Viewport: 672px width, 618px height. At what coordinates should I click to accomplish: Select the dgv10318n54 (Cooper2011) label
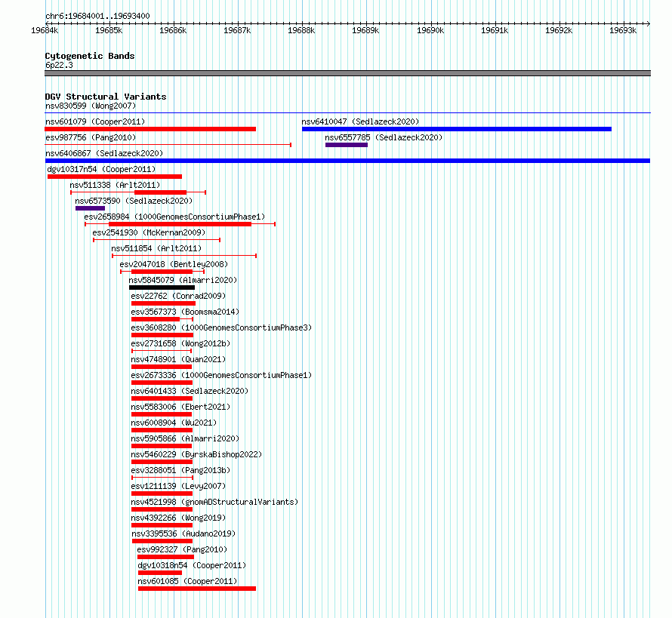click(192, 565)
